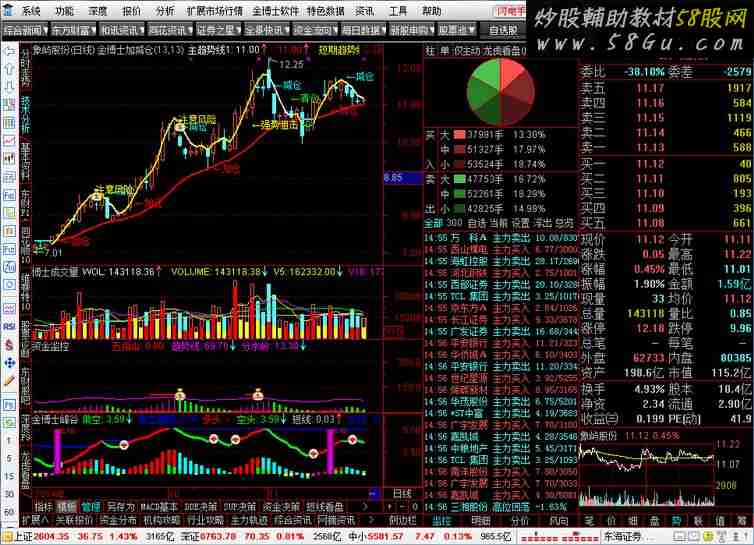Screen dimensions: 754x545
Task: Select the 分价 tab under the trade list
Action: pos(519,520)
